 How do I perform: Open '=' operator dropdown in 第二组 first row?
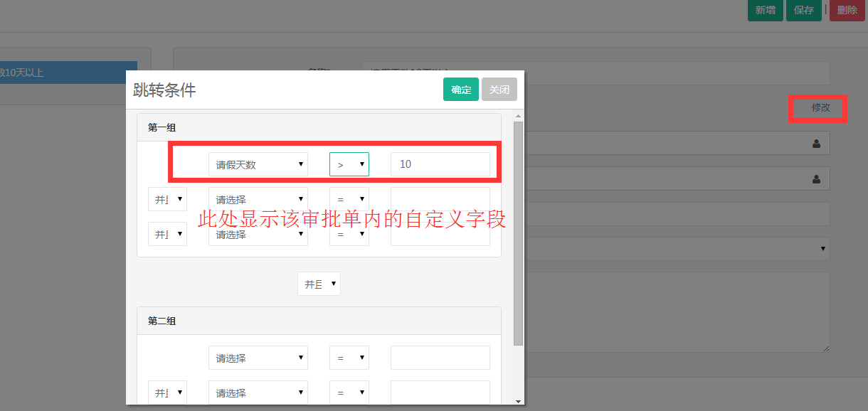349,358
